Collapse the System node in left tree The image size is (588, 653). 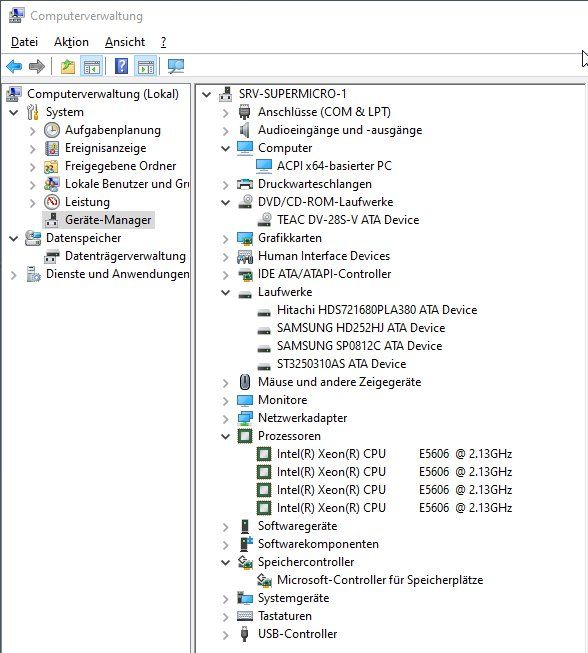pos(14,112)
